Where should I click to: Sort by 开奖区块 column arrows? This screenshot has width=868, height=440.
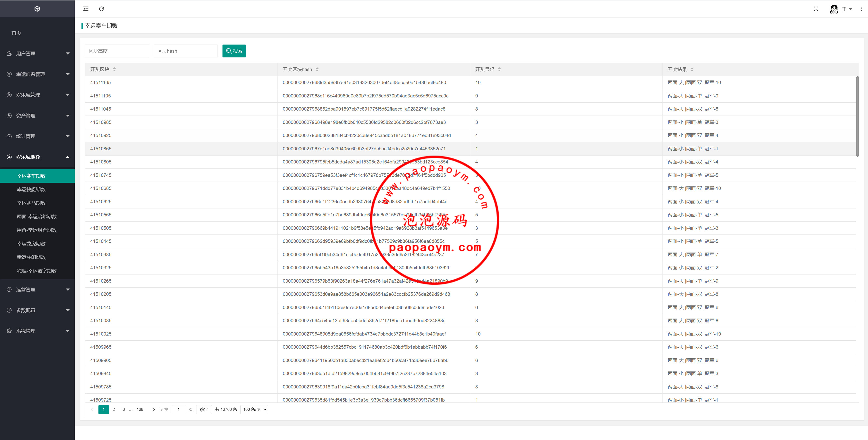click(115, 69)
